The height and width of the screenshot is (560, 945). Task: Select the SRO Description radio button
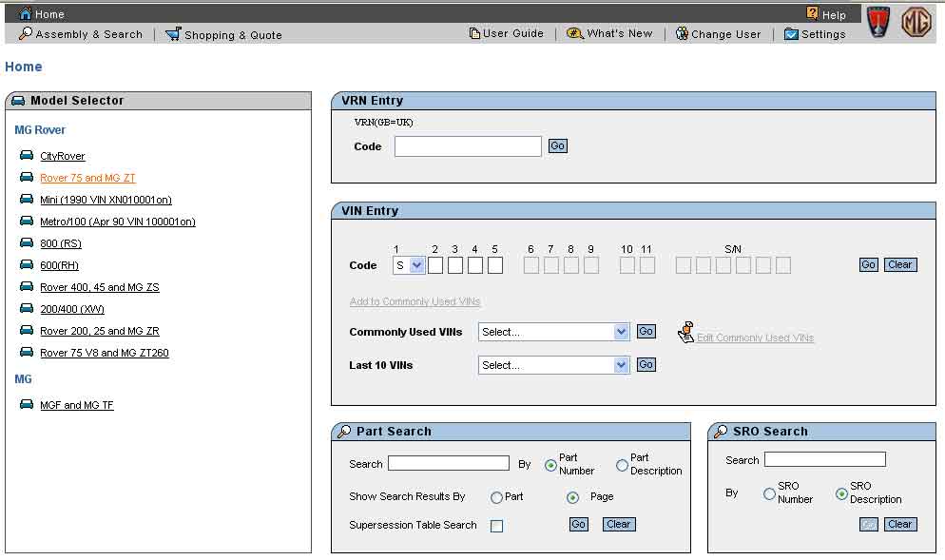click(x=841, y=494)
